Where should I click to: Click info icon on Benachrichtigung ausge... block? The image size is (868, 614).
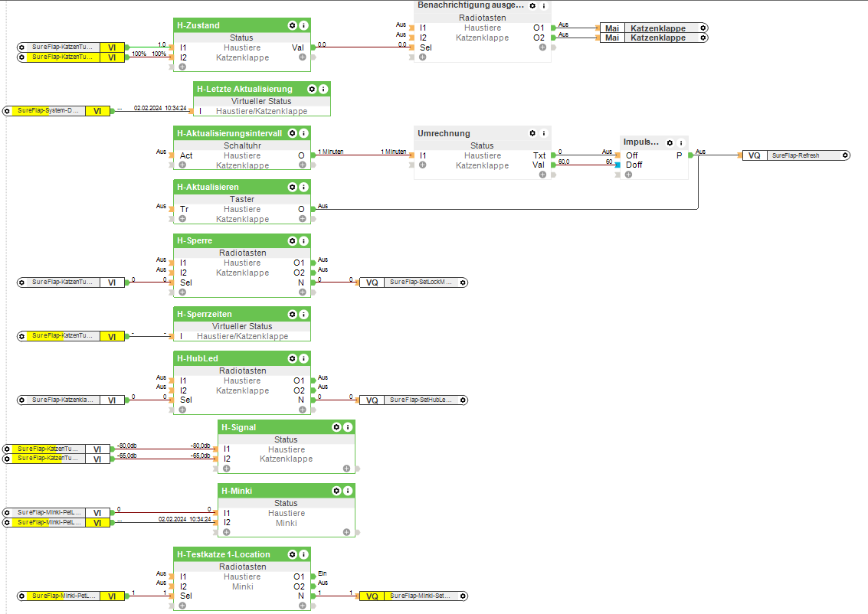pyautogui.click(x=544, y=5)
